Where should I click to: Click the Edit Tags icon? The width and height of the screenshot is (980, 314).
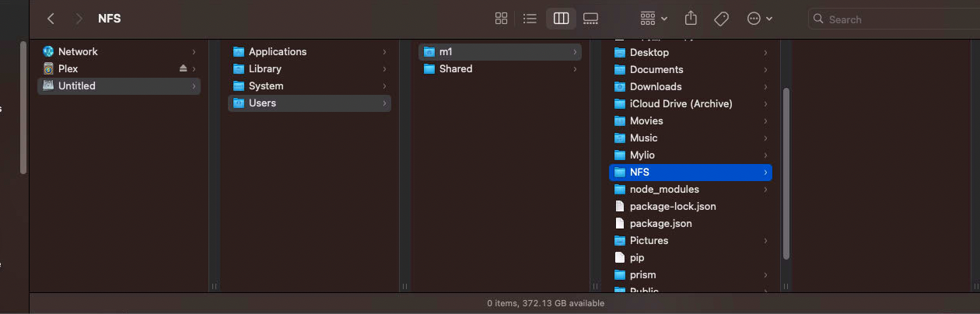721,19
